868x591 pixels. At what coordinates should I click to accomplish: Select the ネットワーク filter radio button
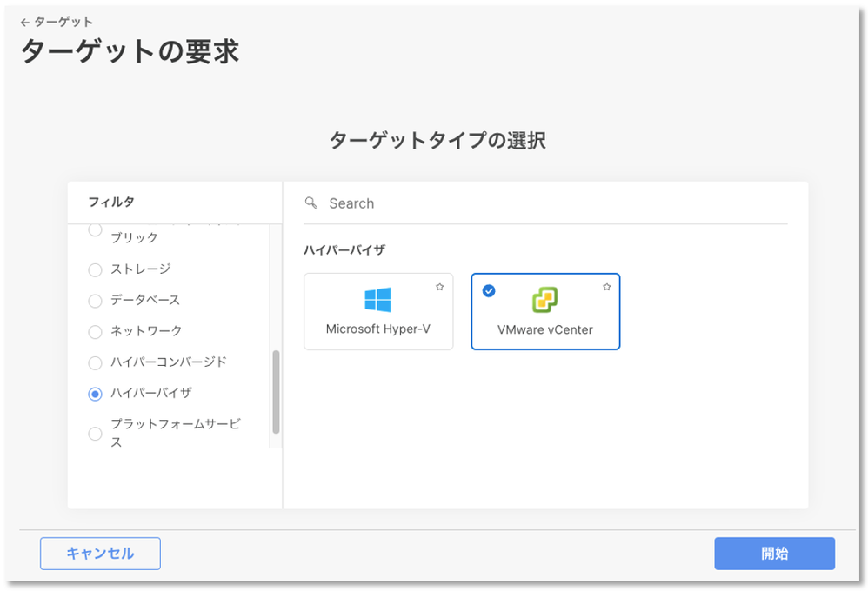tap(95, 331)
